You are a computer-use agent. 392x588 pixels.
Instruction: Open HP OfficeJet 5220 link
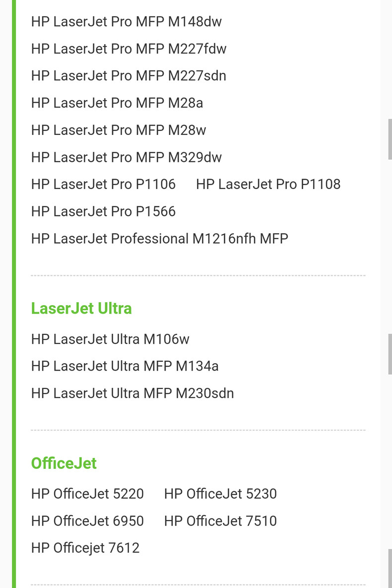[x=87, y=494]
